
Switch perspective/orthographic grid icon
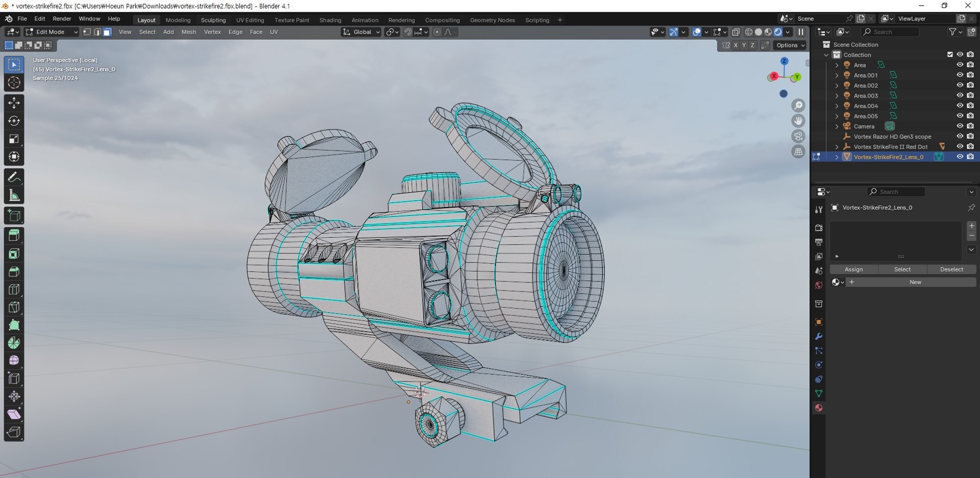click(x=798, y=152)
